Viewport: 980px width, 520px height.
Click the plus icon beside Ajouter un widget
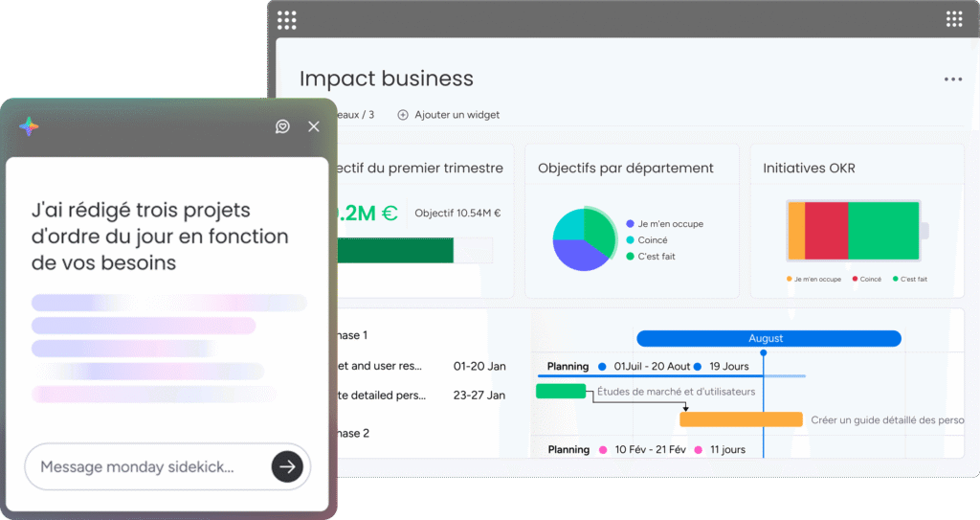403,115
